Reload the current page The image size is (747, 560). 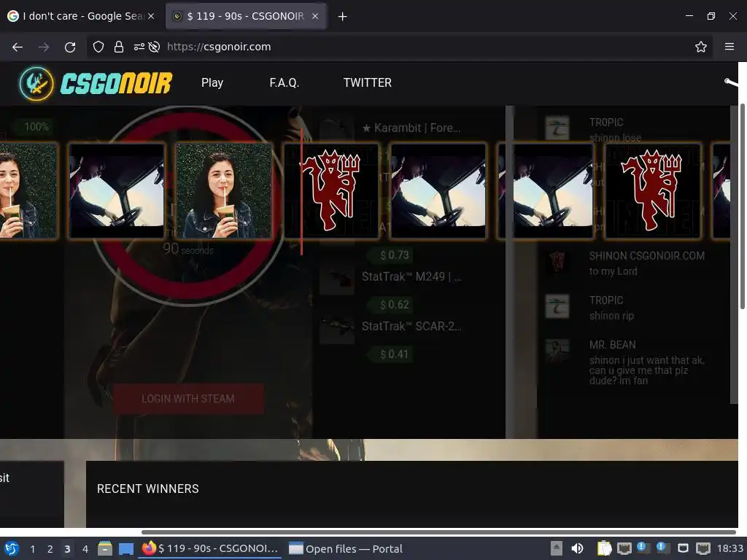(x=70, y=47)
